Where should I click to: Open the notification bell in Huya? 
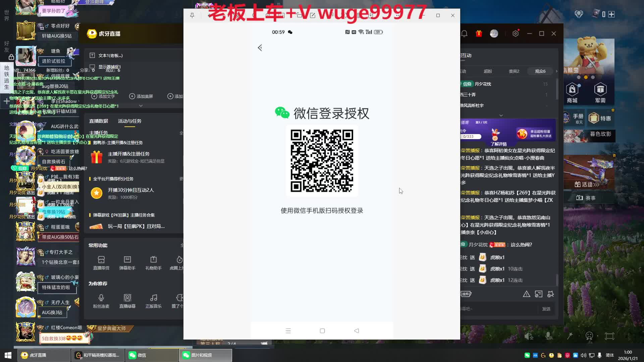tap(464, 34)
